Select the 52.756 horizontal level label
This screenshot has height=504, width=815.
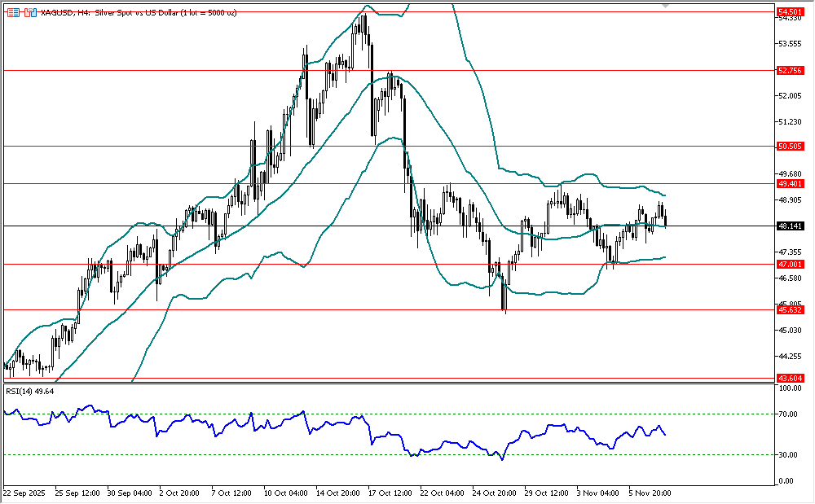coord(790,71)
